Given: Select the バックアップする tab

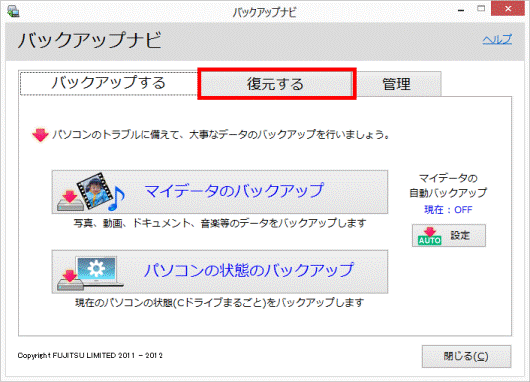Looking at the screenshot, I should 109,83.
